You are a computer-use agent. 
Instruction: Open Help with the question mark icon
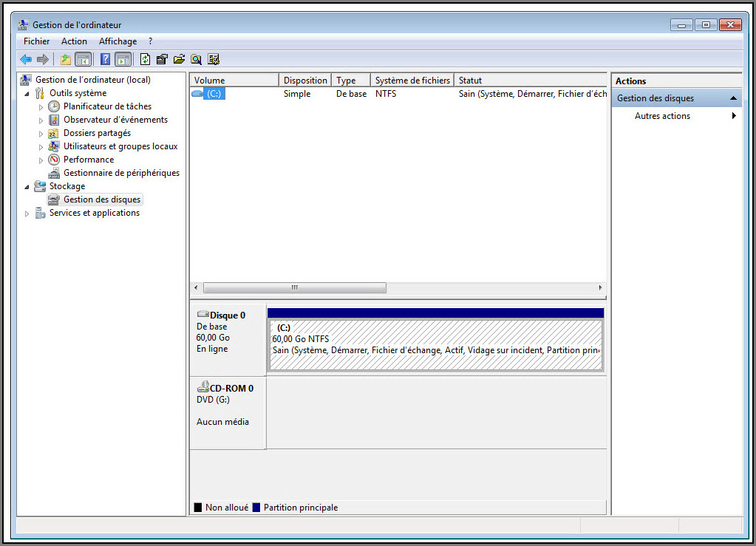(106, 60)
